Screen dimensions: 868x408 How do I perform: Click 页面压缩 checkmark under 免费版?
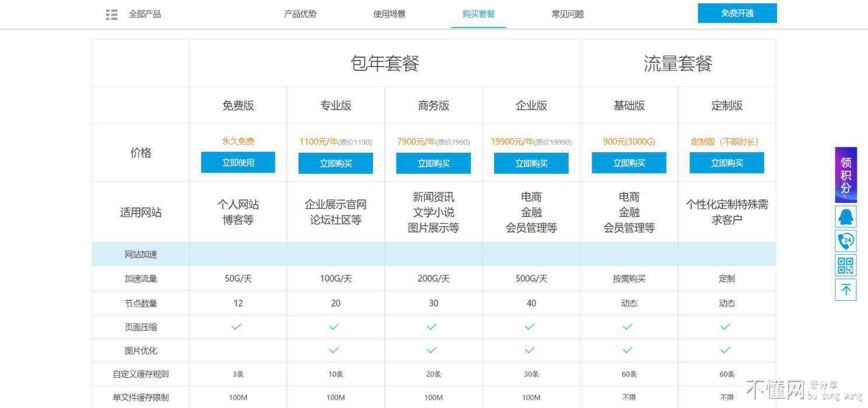[x=236, y=327]
